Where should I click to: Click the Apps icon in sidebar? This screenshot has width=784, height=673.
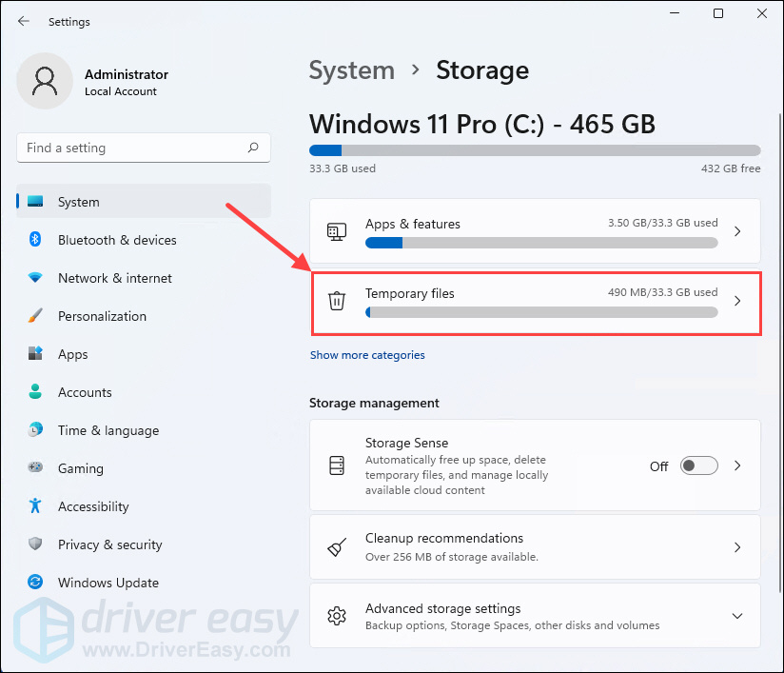[35, 353]
